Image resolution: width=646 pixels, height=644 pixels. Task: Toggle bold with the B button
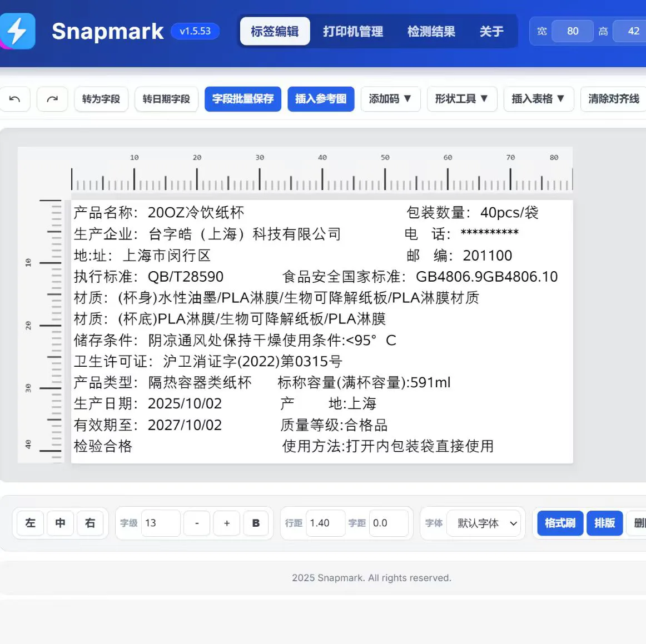256,523
